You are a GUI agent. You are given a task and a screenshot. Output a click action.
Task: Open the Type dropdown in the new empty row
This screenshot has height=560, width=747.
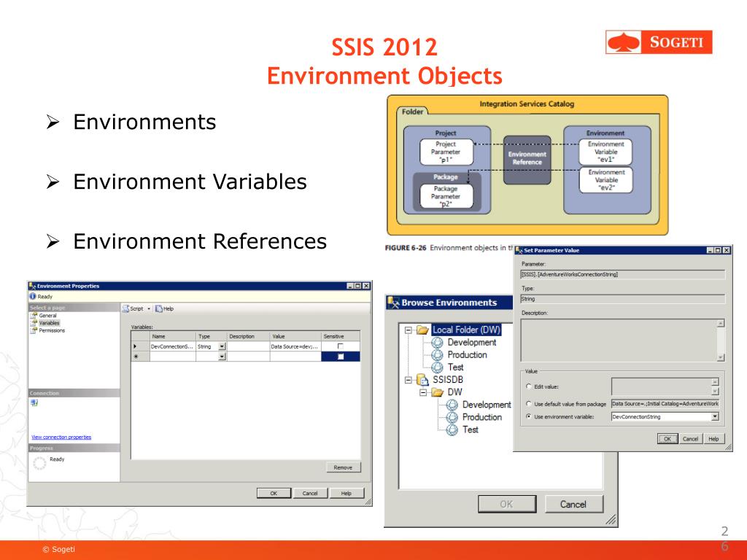pos(222,356)
